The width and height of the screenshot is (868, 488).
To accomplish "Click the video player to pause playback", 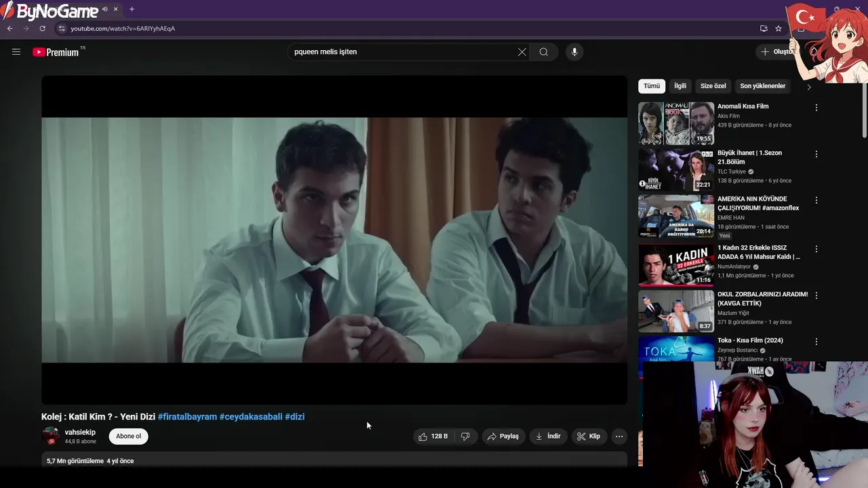I will click(334, 240).
